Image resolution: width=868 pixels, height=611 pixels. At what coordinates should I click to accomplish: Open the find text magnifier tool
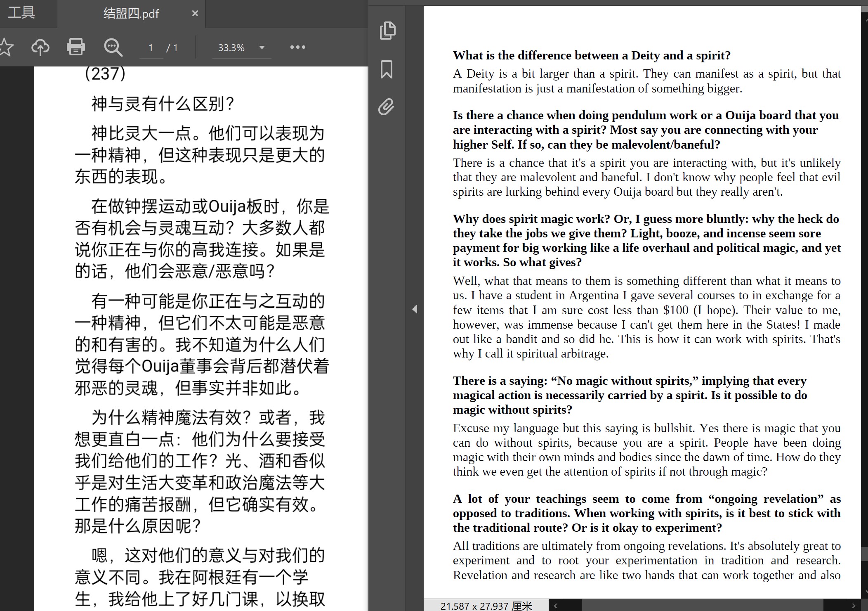[113, 47]
